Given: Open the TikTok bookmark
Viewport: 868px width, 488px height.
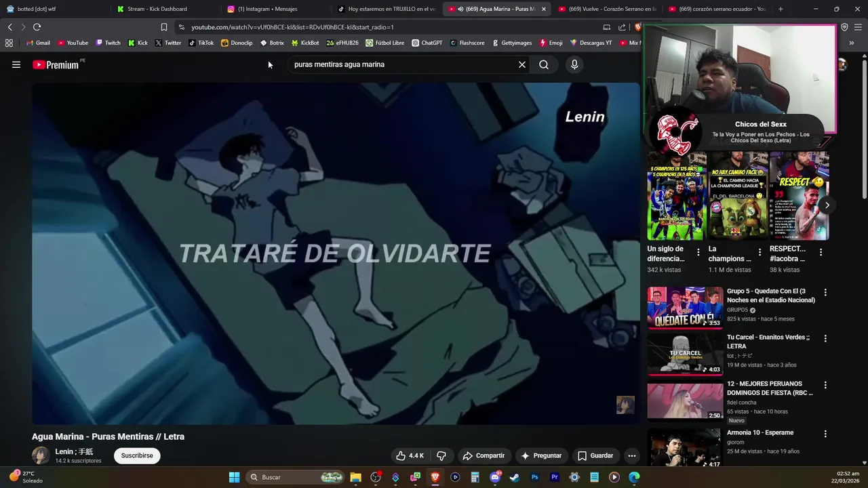Looking at the screenshot, I should [201, 43].
